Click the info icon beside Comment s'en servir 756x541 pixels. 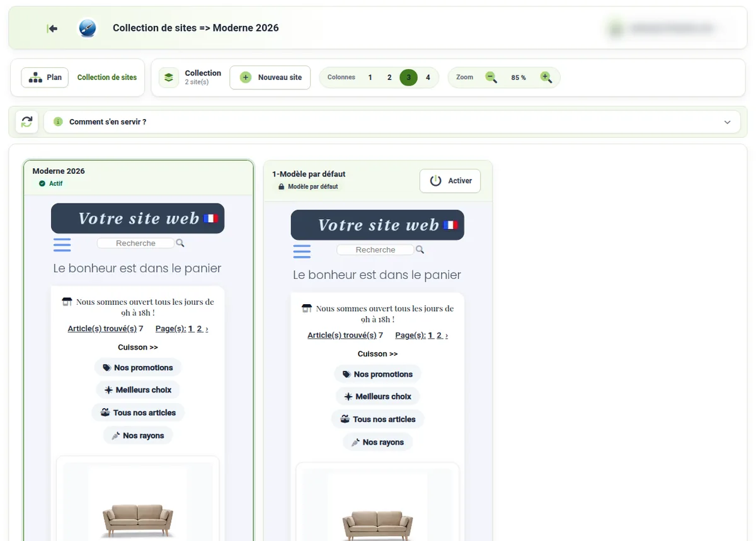(59, 122)
